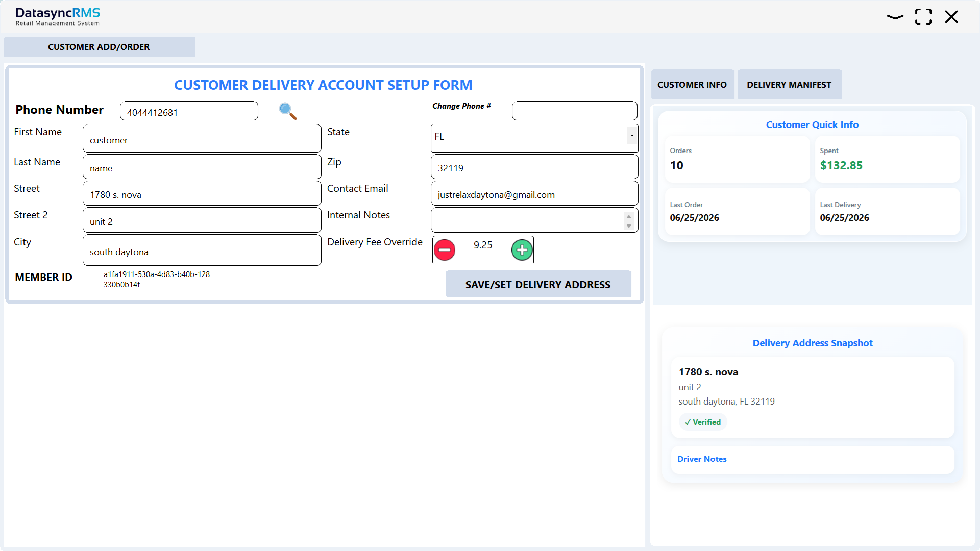The width and height of the screenshot is (980, 551).
Task: Minimize the DatasyncRMS window
Action: tap(895, 17)
